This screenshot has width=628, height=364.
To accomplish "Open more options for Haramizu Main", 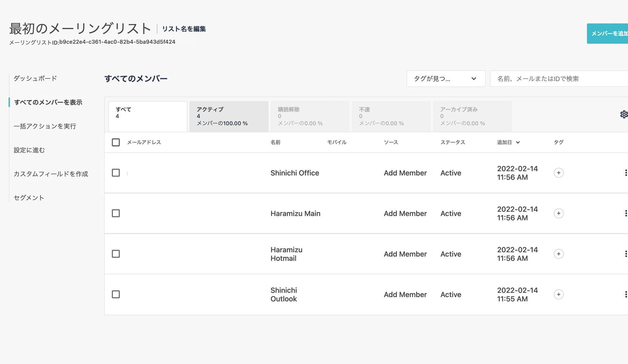I will (x=626, y=213).
